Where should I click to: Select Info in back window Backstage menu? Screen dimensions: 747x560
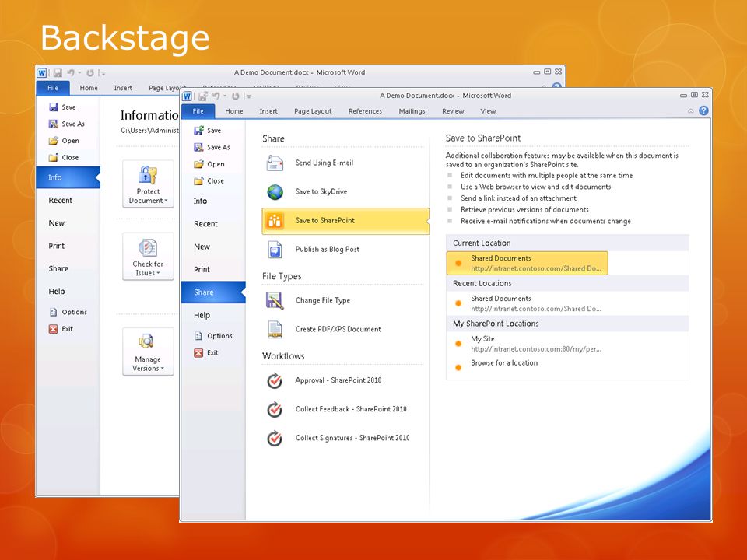(68, 177)
